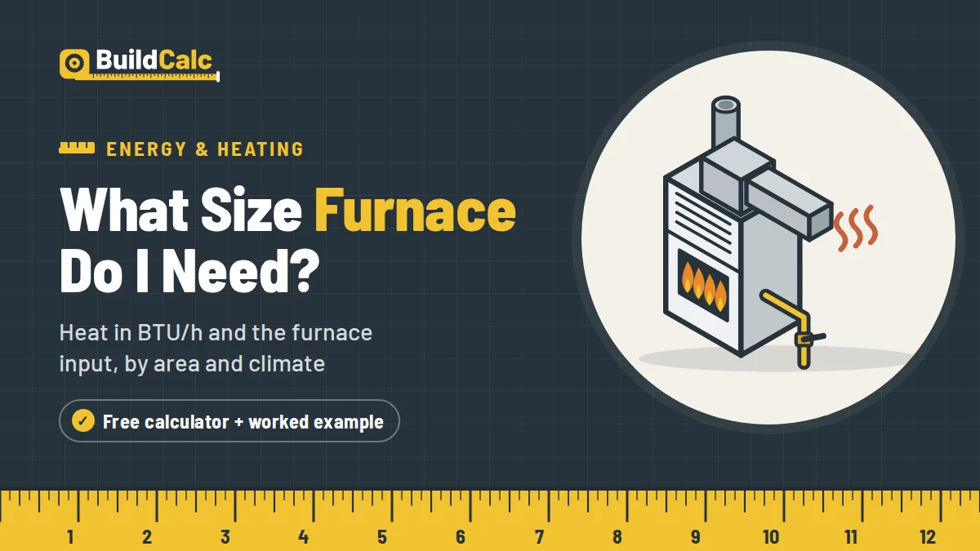
Task: Click ruler number 1
Action: click(x=71, y=537)
